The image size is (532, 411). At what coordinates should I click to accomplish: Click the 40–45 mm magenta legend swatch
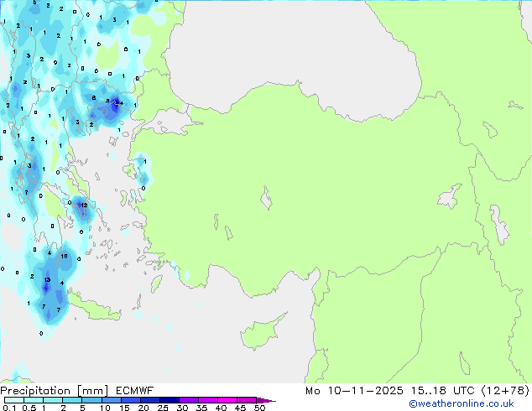(x=227, y=400)
